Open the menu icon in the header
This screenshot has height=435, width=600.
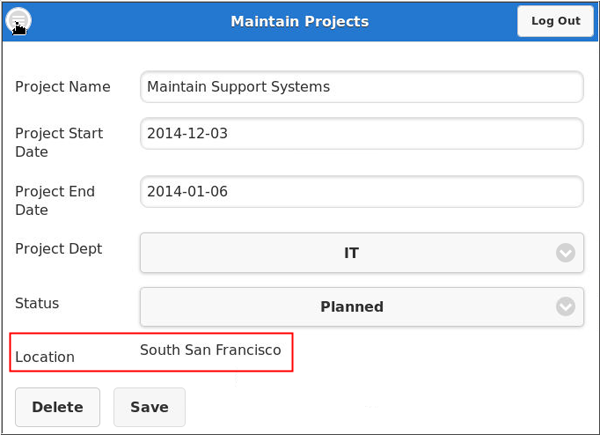[19, 21]
